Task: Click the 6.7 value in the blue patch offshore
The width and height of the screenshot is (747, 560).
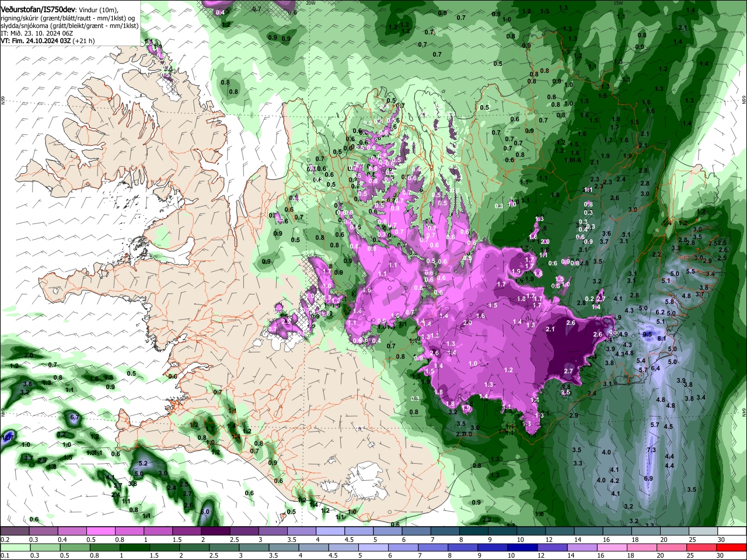Action: pos(75,417)
